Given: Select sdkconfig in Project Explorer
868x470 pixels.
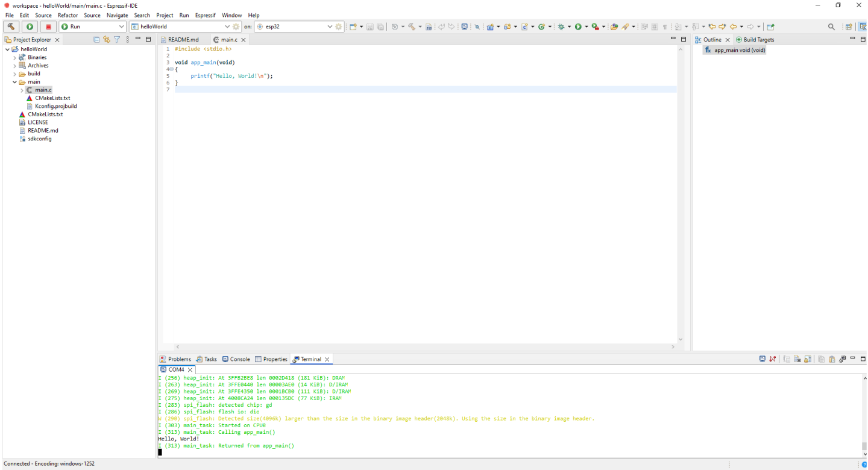Looking at the screenshot, I should [x=39, y=139].
